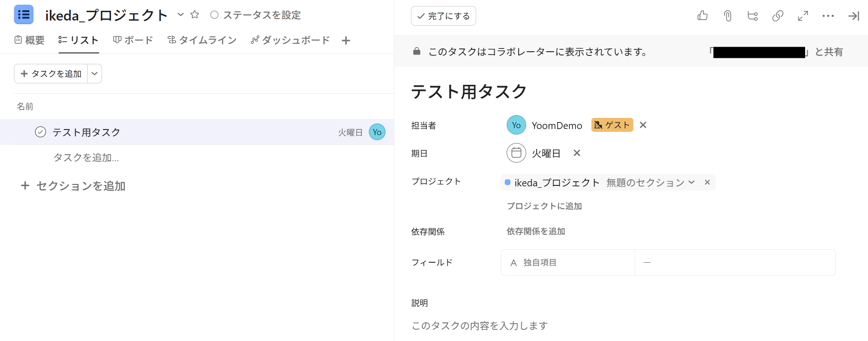Open the タイムライン tab
Screen dimensions: 868x341
click(202, 40)
